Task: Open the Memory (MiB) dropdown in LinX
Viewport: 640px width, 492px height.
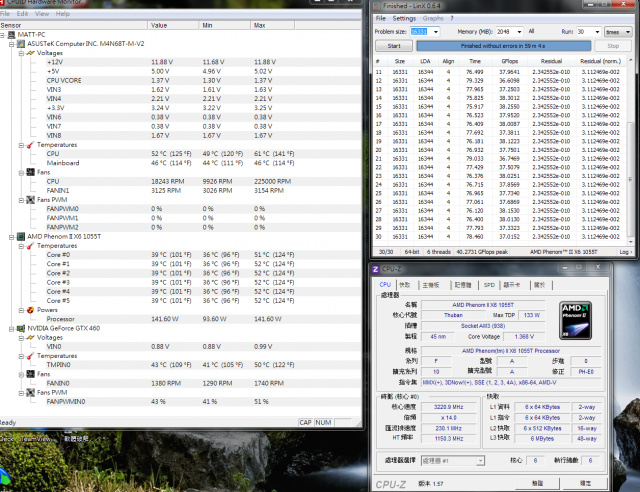Action: [x=519, y=32]
